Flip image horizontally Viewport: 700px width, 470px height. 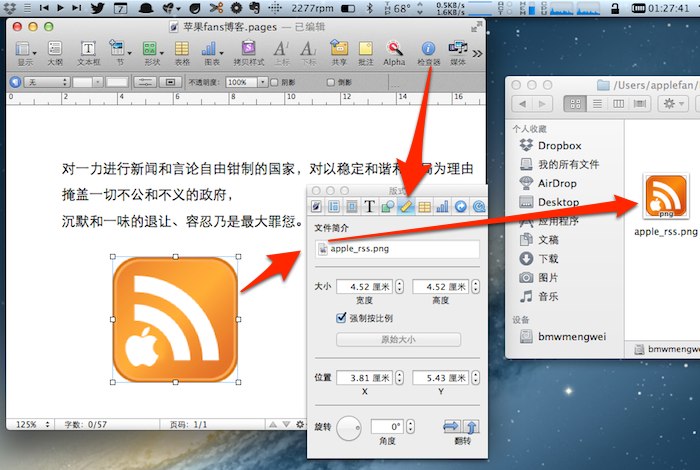tap(451, 427)
